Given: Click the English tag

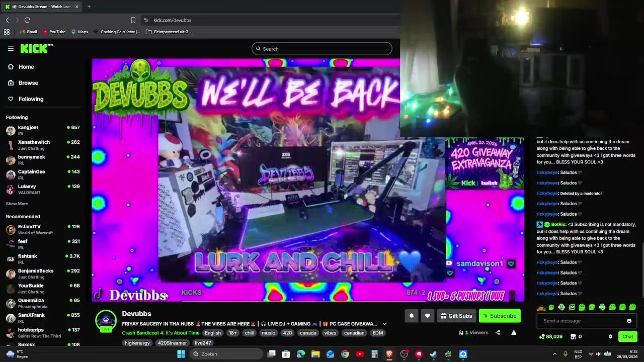Looking at the screenshot, I should pyautogui.click(x=213, y=333).
